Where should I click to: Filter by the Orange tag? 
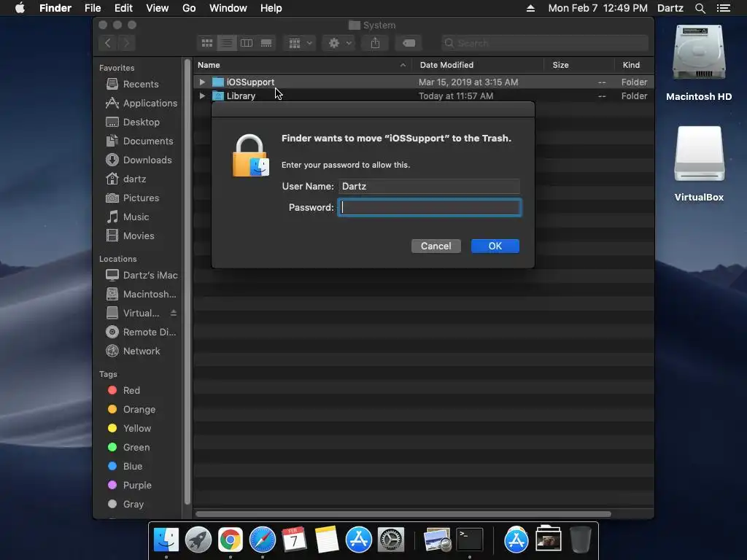tap(131, 410)
